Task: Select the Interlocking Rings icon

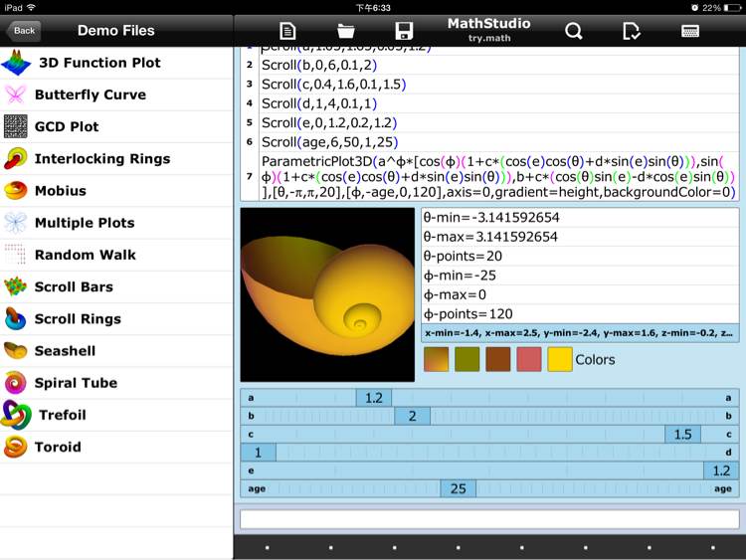Action: [x=16, y=158]
